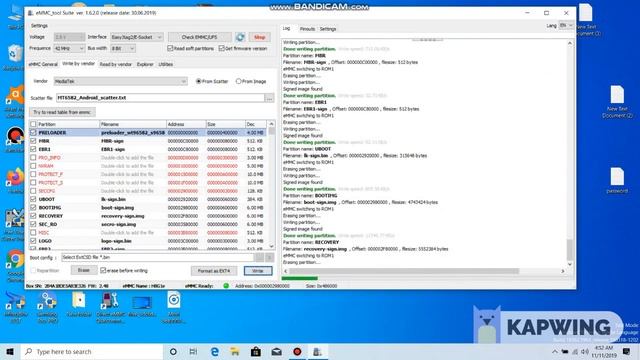The width and height of the screenshot is (640, 360).
Task: Click the Windows taskbar search box
Action: point(92,351)
